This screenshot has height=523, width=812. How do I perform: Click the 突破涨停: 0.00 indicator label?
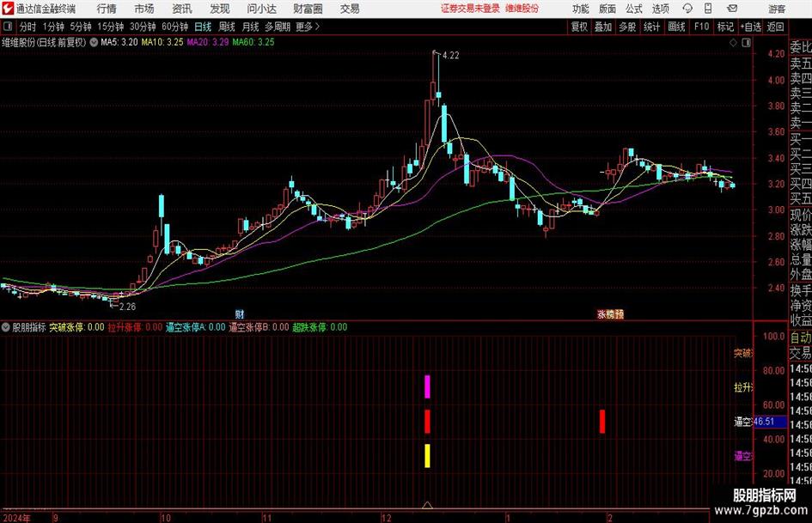point(76,327)
